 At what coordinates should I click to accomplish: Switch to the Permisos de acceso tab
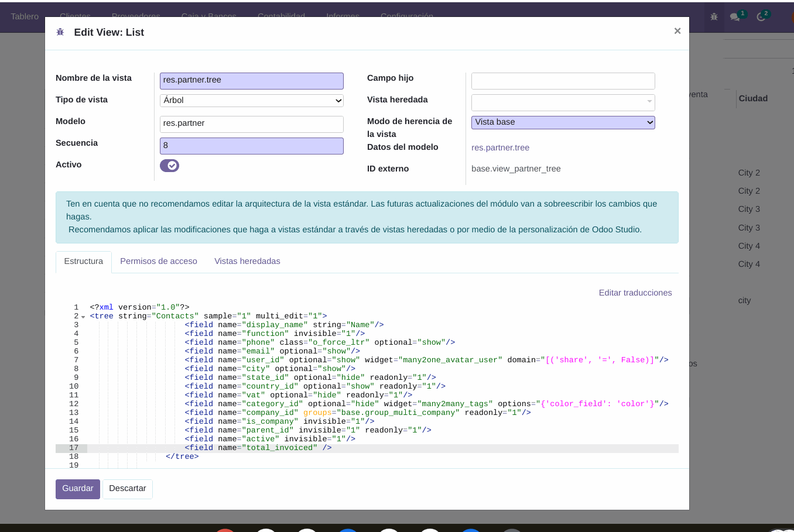159,262
